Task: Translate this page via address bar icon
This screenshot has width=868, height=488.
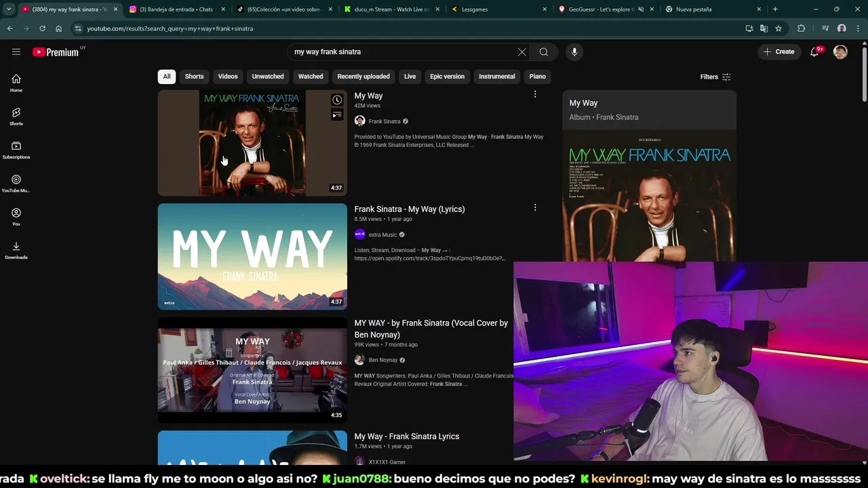Action: [x=764, y=28]
